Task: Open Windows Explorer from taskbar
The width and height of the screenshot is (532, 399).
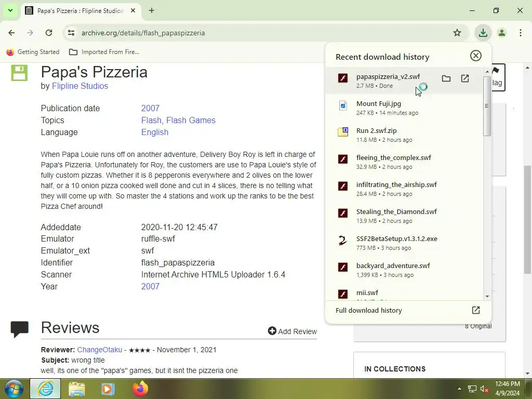Action: coord(77,389)
